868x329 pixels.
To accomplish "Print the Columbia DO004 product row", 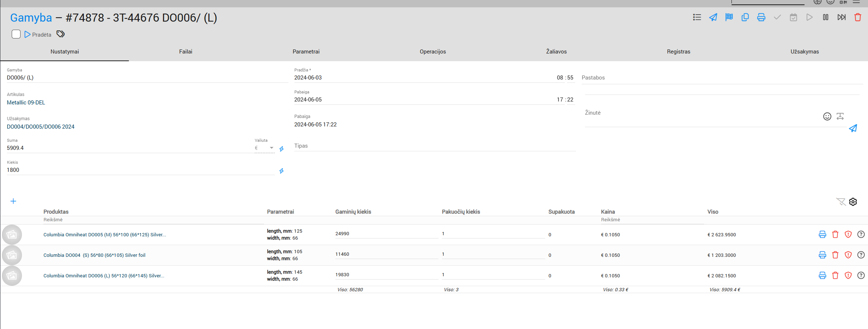I will [822, 255].
